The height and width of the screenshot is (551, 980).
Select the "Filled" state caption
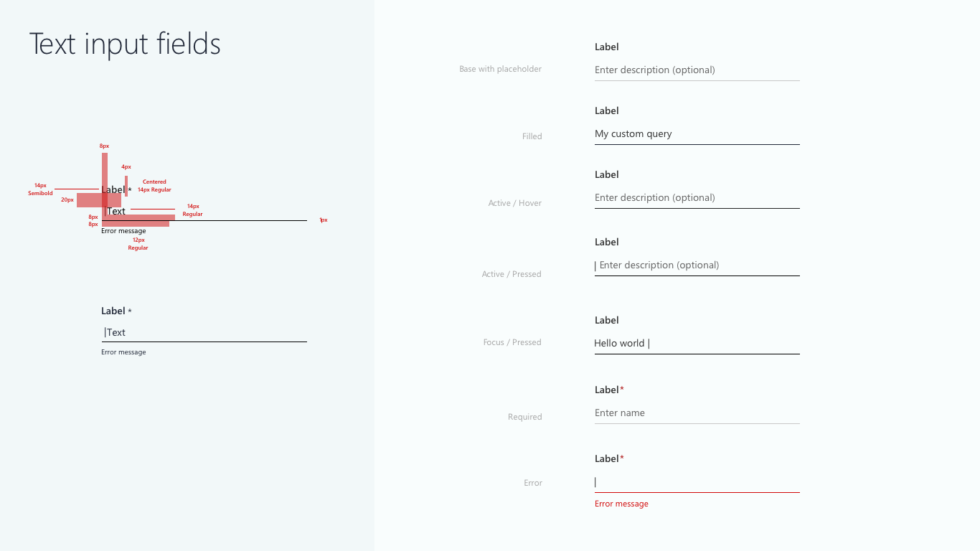tap(532, 136)
